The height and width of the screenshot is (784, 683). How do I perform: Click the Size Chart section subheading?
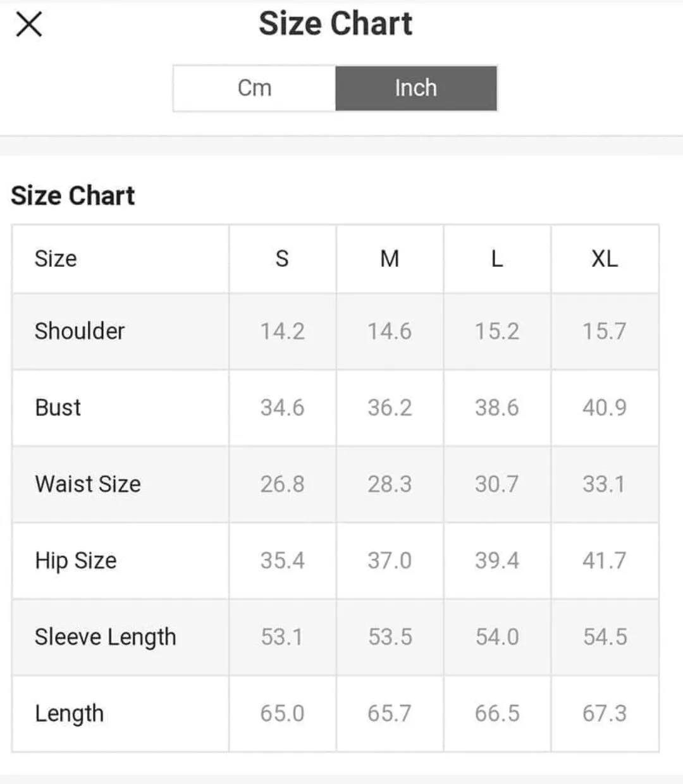click(x=73, y=195)
